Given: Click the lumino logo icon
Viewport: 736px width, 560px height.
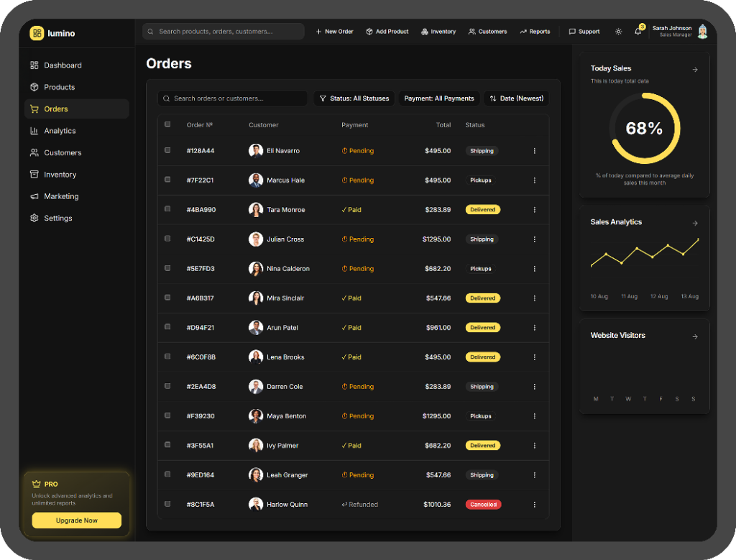Looking at the screenshot, I should 37,33.
